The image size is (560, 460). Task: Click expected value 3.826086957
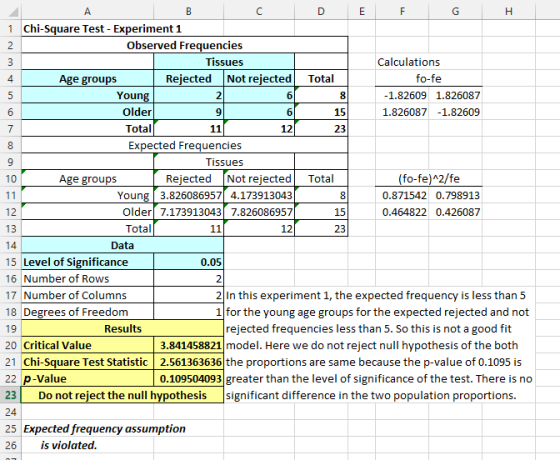click(x=189, y=195)
